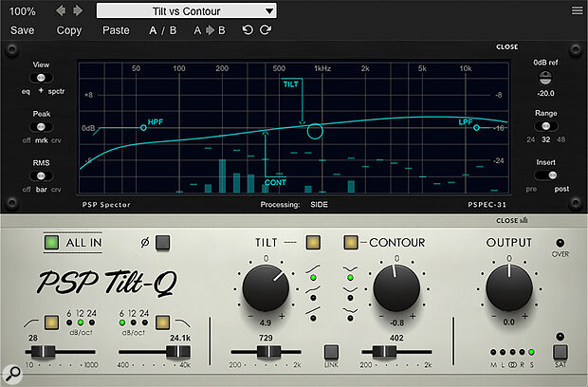The image size is (588, 387).
Task: Set low-pass slope to 12 dB/oct
Action: click(134, 322)
